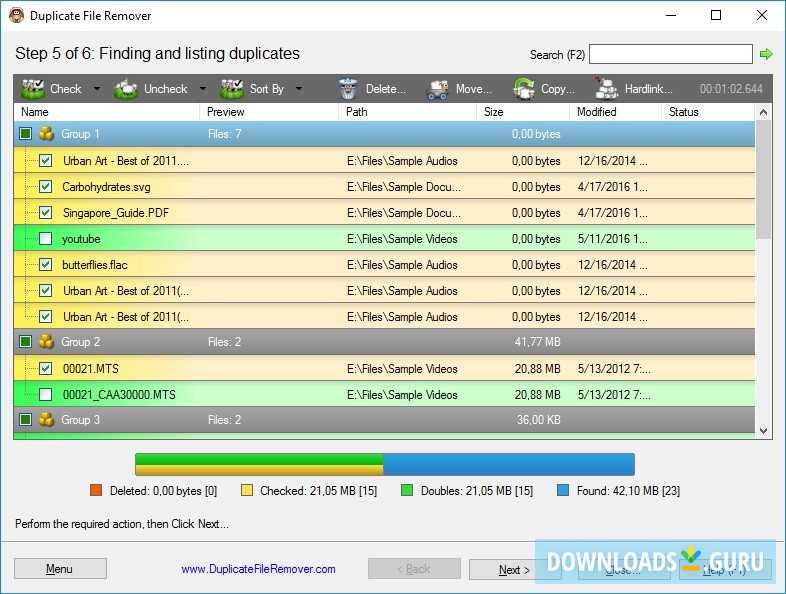Check the 00021_CAA30000.MTS checkbox

click(x=45, y=394)
